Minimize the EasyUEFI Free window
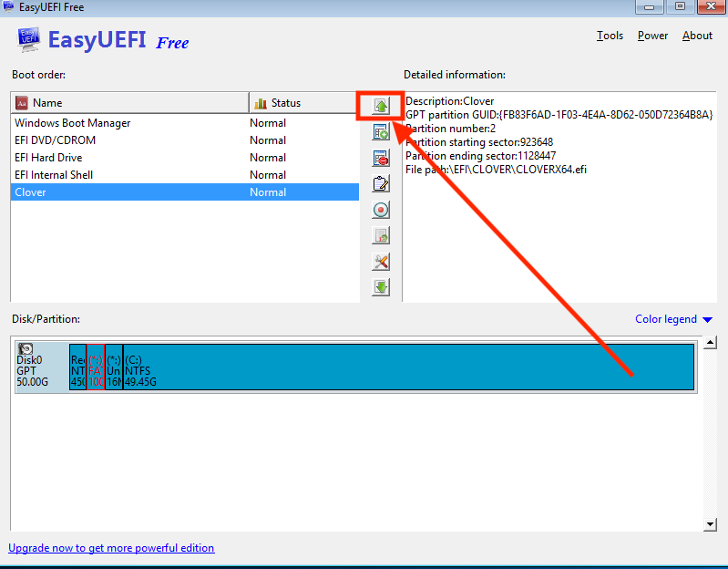 click(x=649, y=6)
